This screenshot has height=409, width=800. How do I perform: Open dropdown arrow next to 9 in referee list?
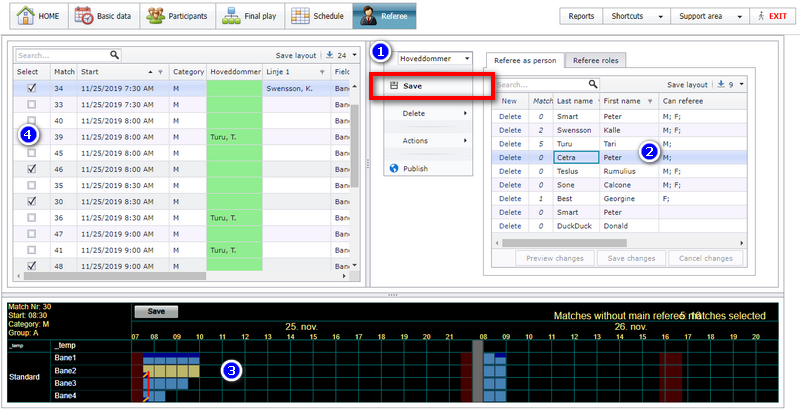(x=741, y=85)
